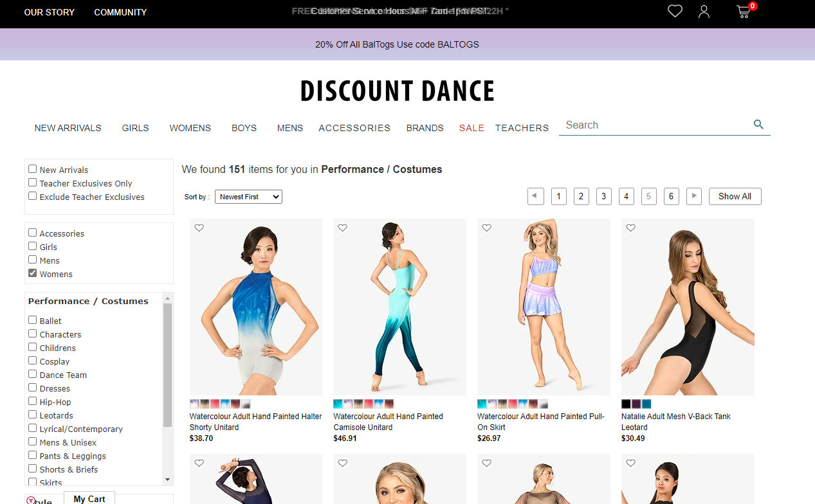This screenshot has height=504, width=815.
Task: Check the Hip-Hop category filter
Action: [32, 401]
